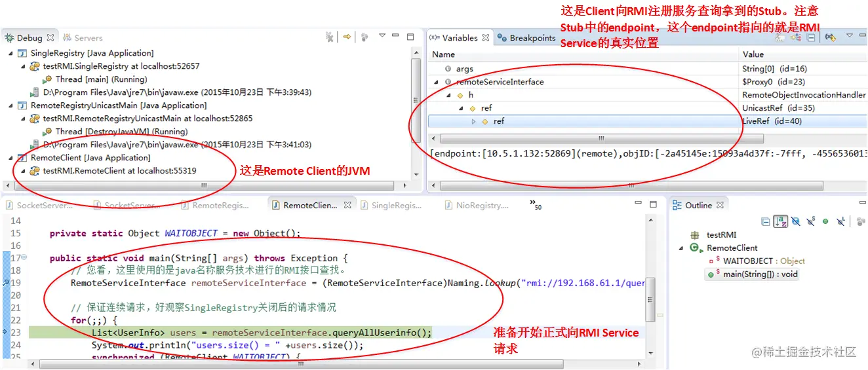This screenshot has width=868, height=370.
Task: Click the Value column header
Action: (x=803, y=54)
